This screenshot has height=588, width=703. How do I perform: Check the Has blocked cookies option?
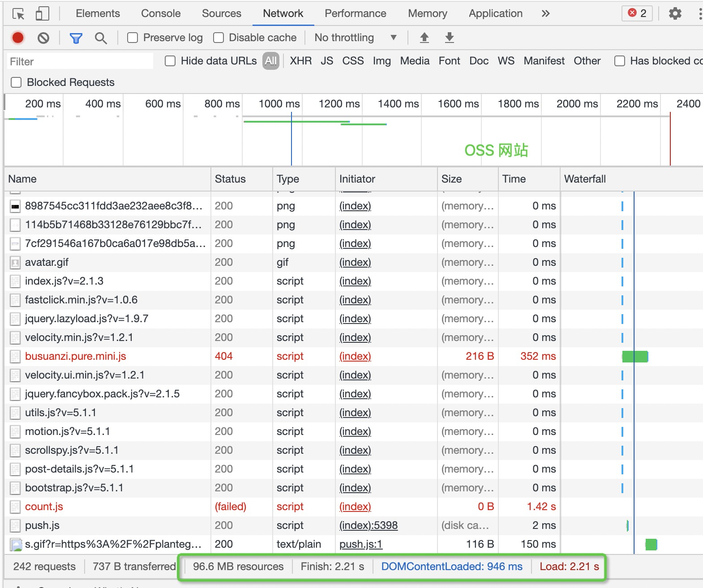pyautogui.click(x=620, y=61)
